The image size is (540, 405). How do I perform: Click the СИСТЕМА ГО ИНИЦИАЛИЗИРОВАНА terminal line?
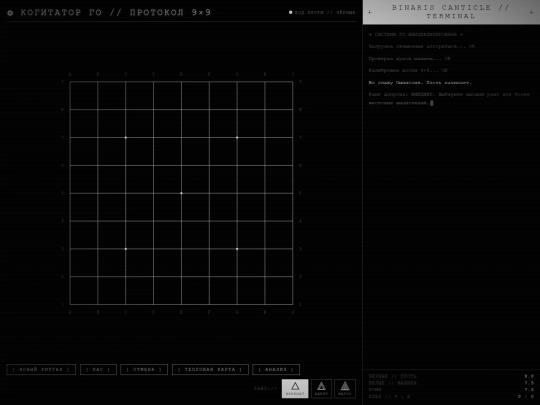[x=416, y=34]
